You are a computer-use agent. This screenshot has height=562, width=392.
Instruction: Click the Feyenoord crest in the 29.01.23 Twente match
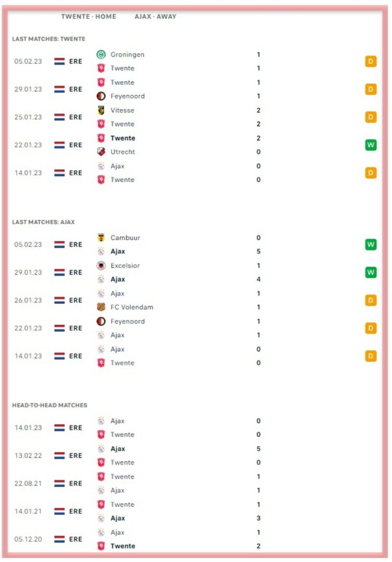click(101, 96)
